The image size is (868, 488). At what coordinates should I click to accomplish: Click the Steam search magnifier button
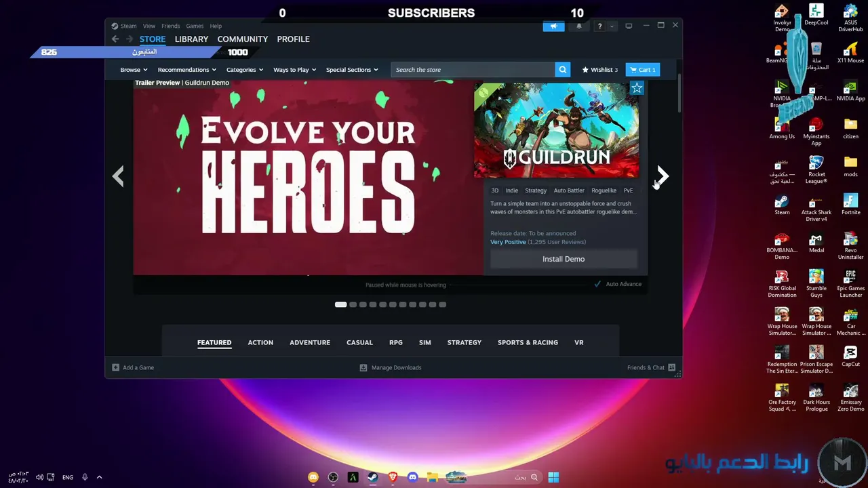point(562,69)
